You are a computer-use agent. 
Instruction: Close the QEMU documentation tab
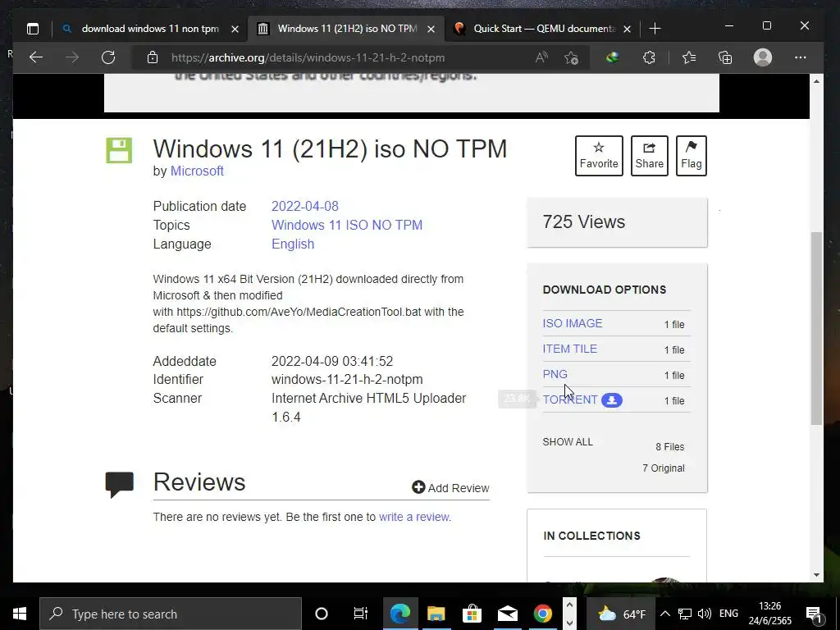click(628, 29)
